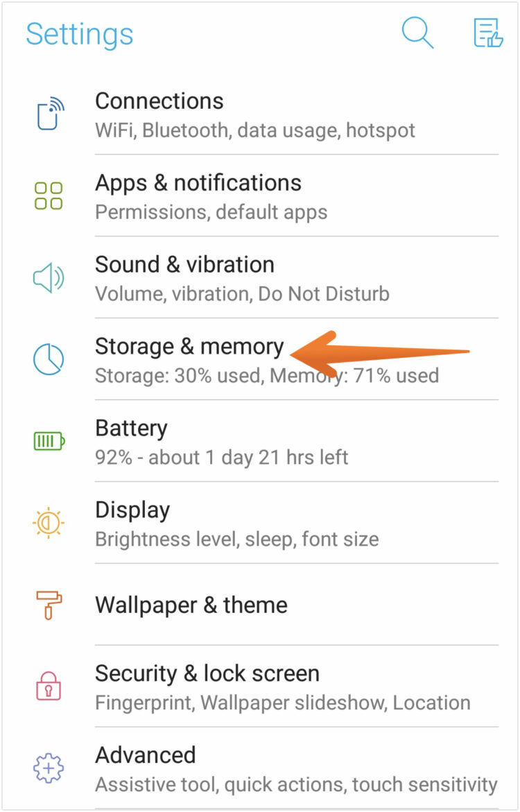Viewport: 520px width, 812px height.
Task: Tap the Security padlock icon
Action: click(x=49, y=686)
